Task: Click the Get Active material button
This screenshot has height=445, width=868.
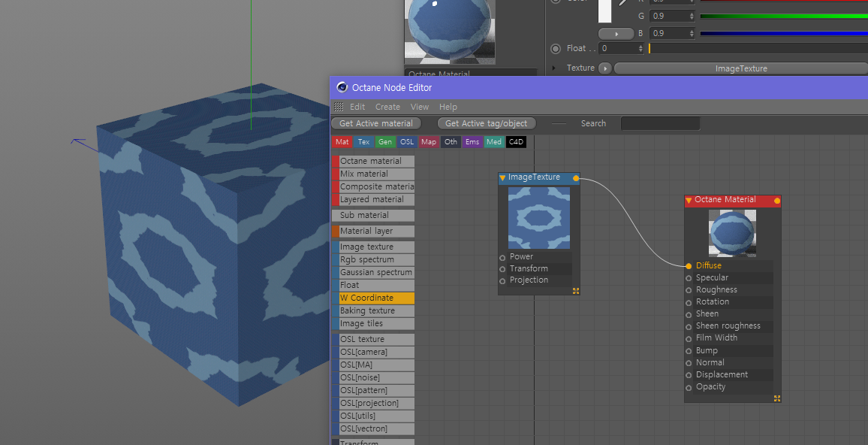Action: pyautogui.click(x=376, y=123)
